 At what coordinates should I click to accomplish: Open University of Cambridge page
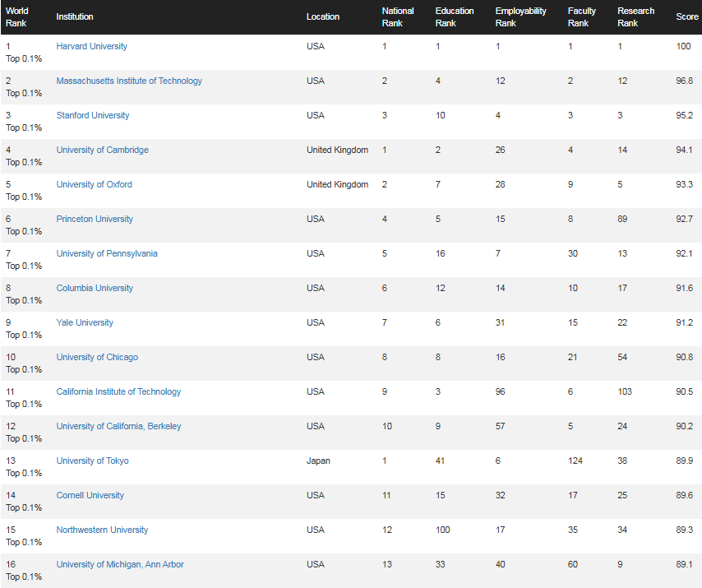click(103, 150)
